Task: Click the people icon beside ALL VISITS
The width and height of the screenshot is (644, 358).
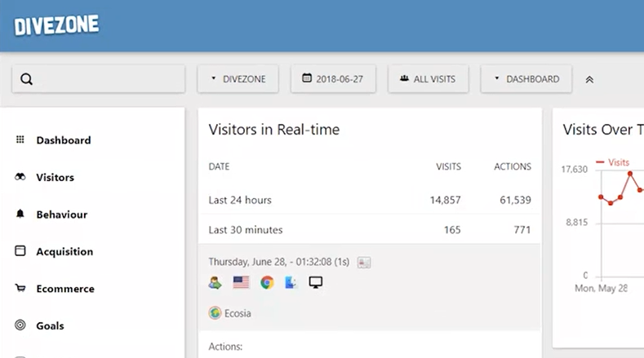Action: tap(405, 78)
